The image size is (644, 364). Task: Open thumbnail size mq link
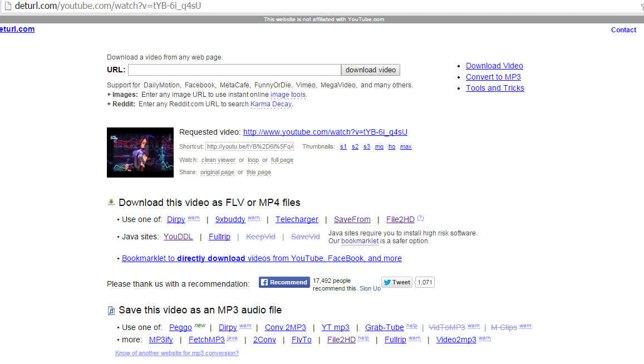pyautogui.click(x=379, y=147)
